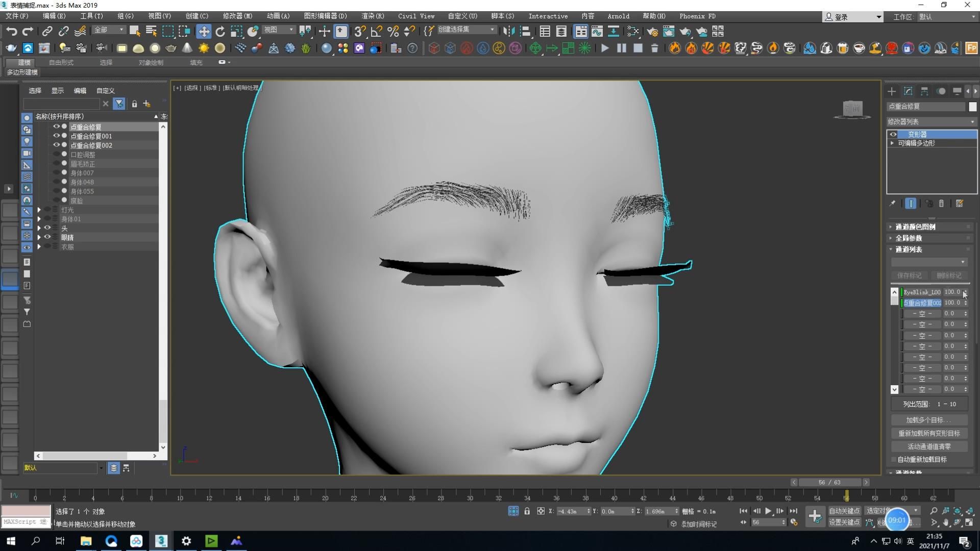Click Configure Modifier Sets icon
Screen dimensions: 980x551
[x=960, y=204]
